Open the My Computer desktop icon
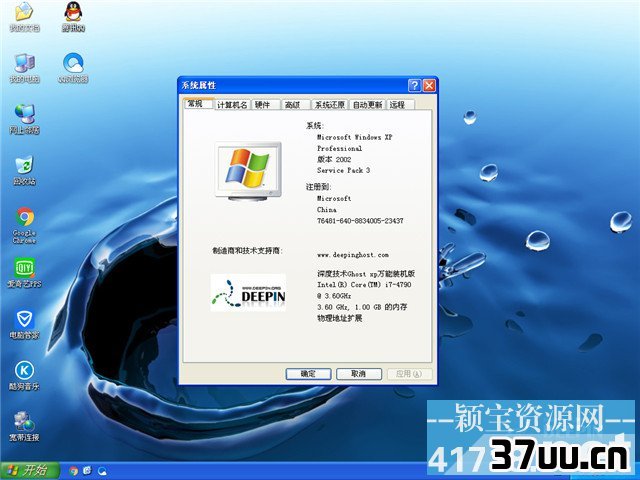This screenshot has width=640, height=480. pos(24,68)
